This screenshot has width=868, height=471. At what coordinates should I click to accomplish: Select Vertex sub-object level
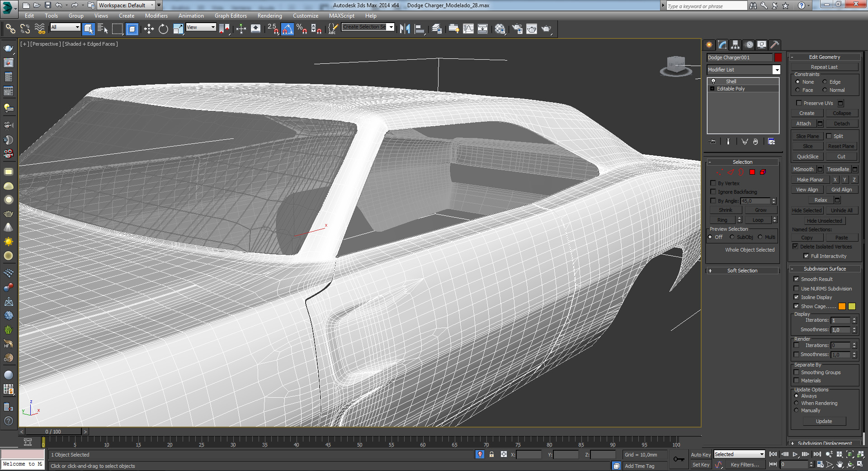click(720, 172)
